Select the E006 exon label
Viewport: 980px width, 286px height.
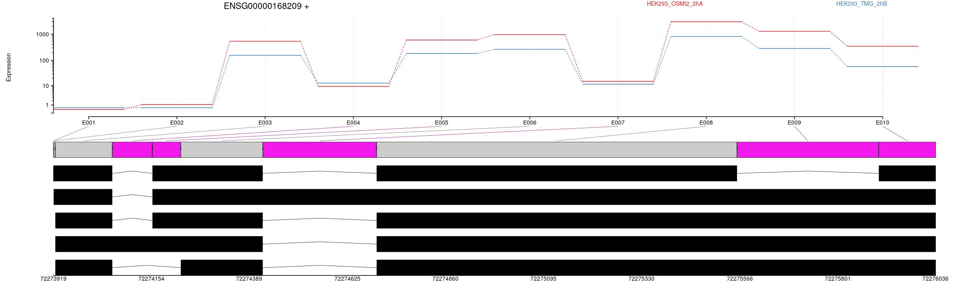(x=530, y=123)
